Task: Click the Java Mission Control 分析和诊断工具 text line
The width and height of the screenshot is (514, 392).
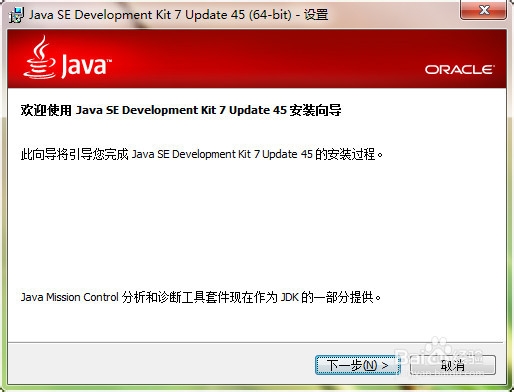Action: tap(201, 297)
